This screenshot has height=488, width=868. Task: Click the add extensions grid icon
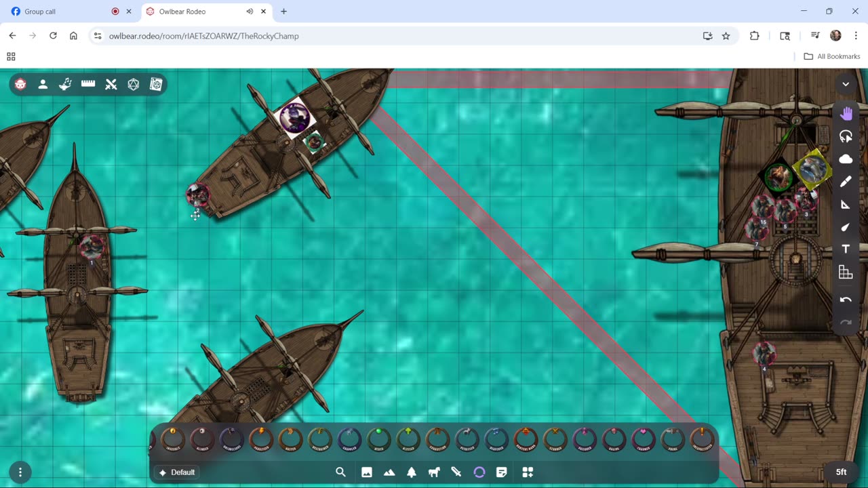click(x=528, y=472)
